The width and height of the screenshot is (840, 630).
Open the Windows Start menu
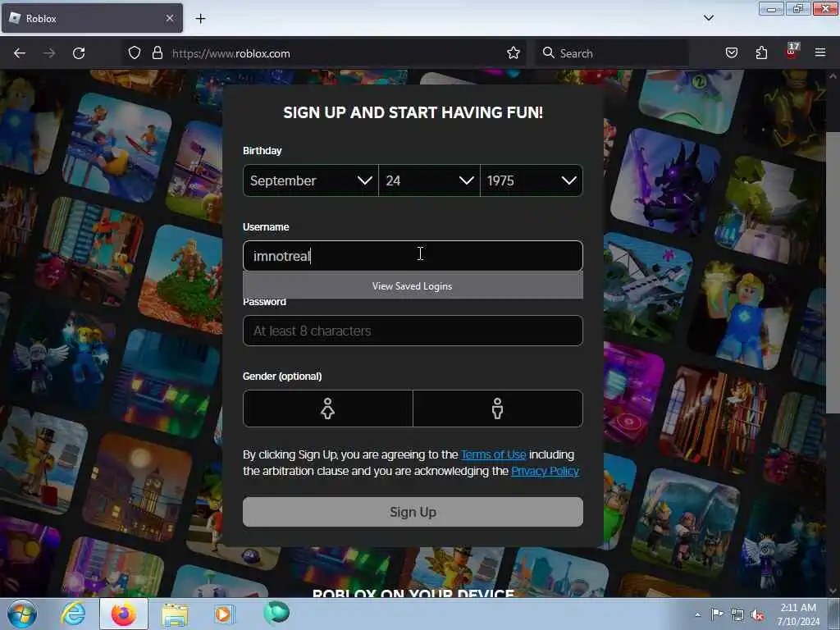[x=22, y=614]
